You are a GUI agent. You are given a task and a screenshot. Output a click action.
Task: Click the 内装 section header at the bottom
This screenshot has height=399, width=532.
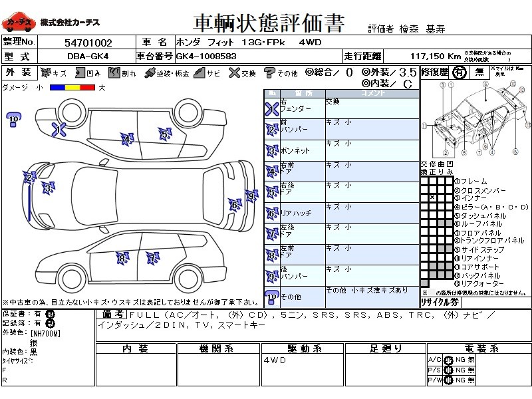tap(136, 348)
